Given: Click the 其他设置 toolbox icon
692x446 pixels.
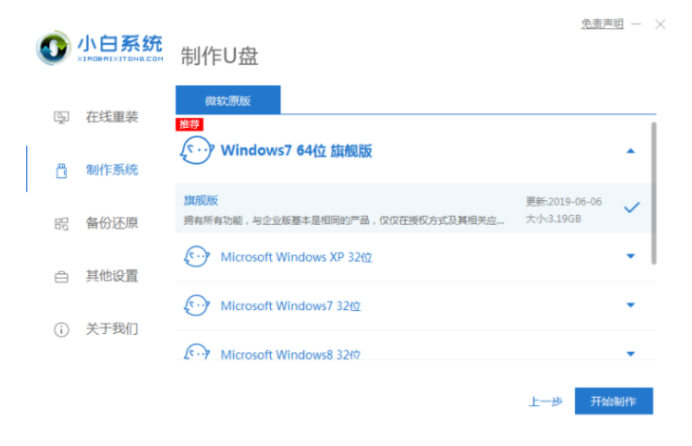Looking at the screenshot, I should [61, 277].
